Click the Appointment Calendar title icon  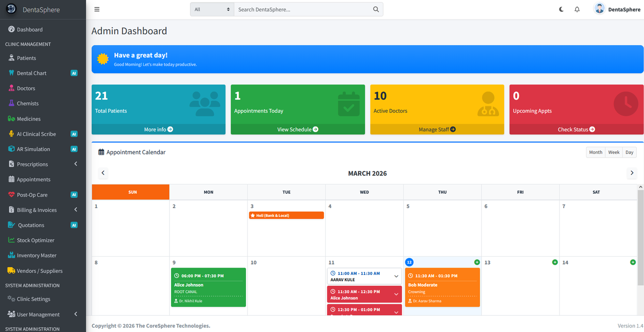tap(101, 152)
